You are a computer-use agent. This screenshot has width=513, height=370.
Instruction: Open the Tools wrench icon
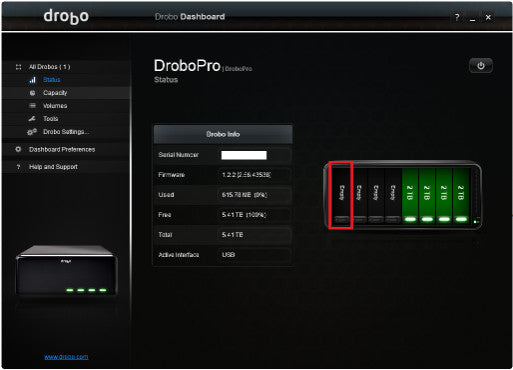pyautogui.click(x=32, y=119)
